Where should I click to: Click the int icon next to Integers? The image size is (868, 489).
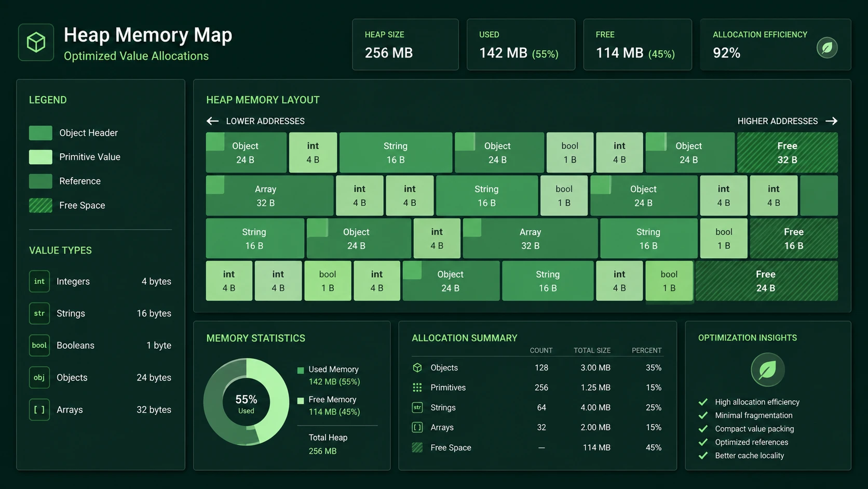[39, 281]
